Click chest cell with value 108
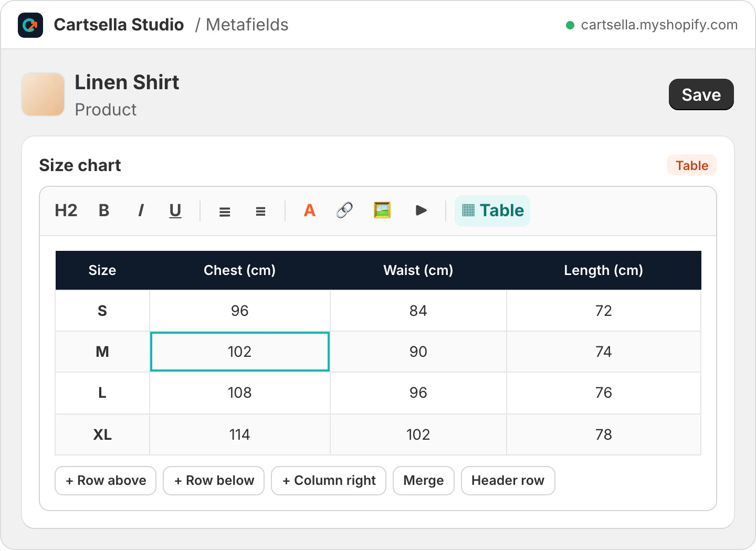Screen dimensions: 756x551 point(240,393)
